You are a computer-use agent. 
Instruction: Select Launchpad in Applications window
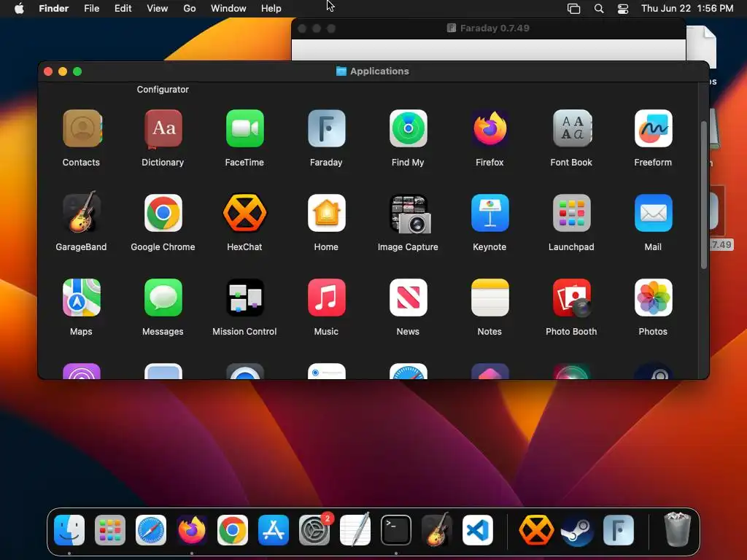pos(571,213)
